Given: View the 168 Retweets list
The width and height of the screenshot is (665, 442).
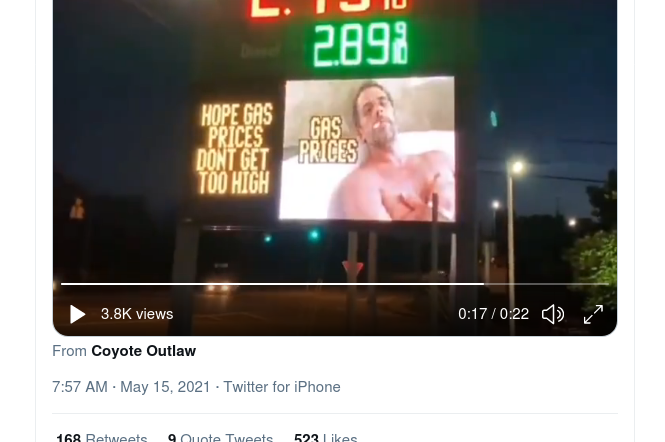Looking at the screenshot, I should (102, 437).
